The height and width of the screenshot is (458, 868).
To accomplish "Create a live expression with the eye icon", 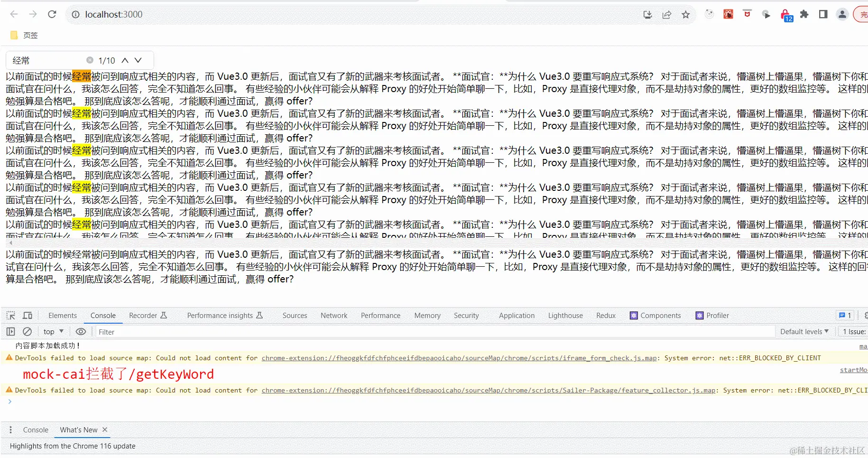I will [x=81, y=331].
